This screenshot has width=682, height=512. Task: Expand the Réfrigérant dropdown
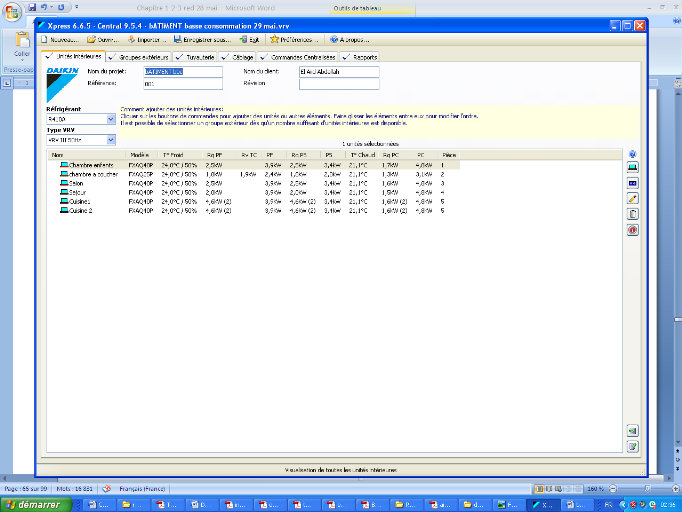110,119
